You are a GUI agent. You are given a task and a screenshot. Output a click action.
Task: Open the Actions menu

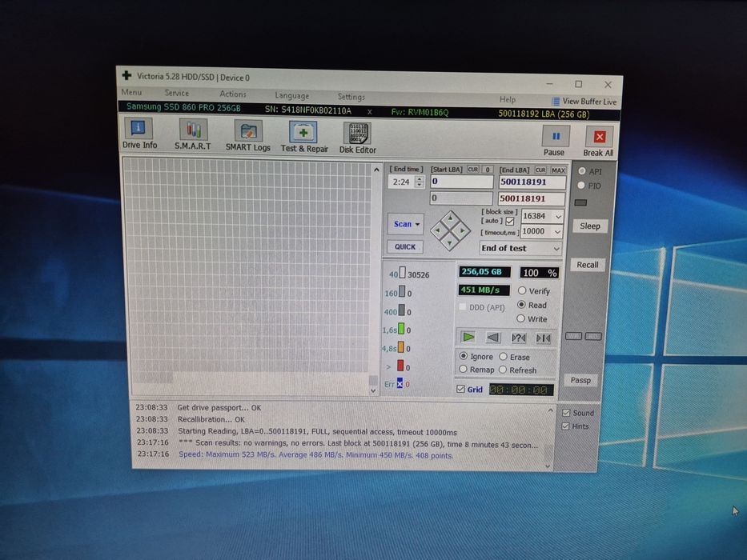233,94
